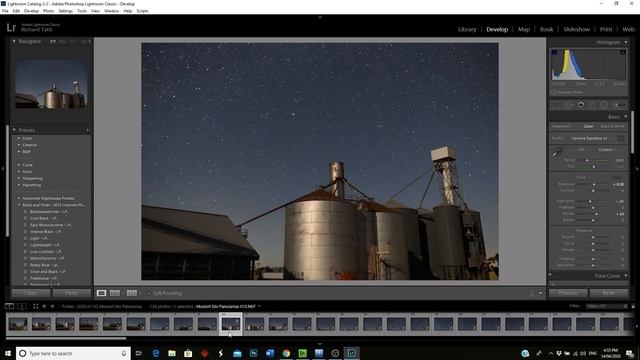Go to Grid view from filmstrip bar
Image resolution: width=640 pixels, height=360 pixels.
pos(36,306)
